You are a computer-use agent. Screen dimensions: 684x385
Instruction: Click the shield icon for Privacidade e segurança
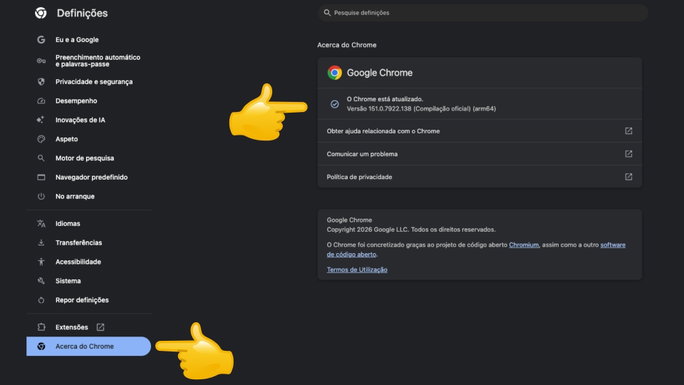coord(41,82)
